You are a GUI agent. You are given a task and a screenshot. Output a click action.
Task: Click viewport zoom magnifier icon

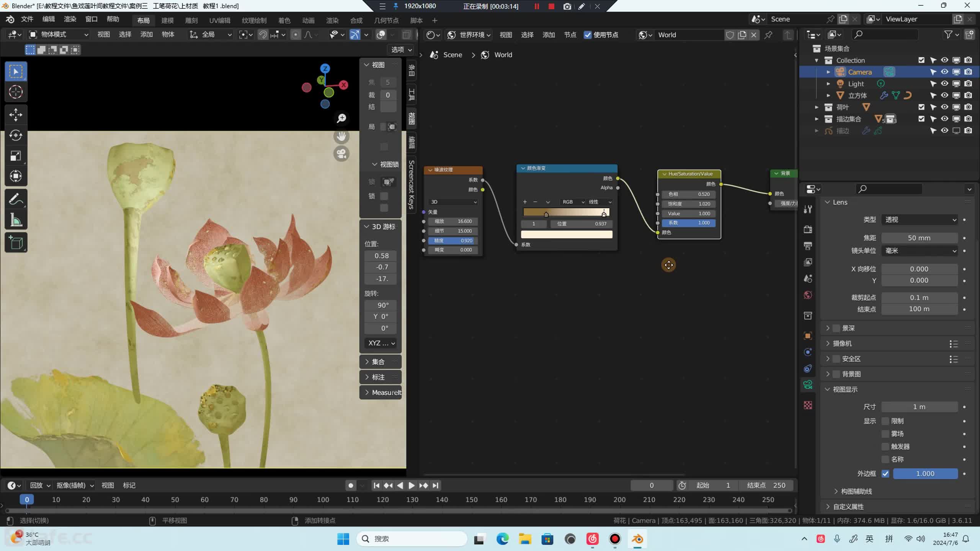tap(341, 118)
